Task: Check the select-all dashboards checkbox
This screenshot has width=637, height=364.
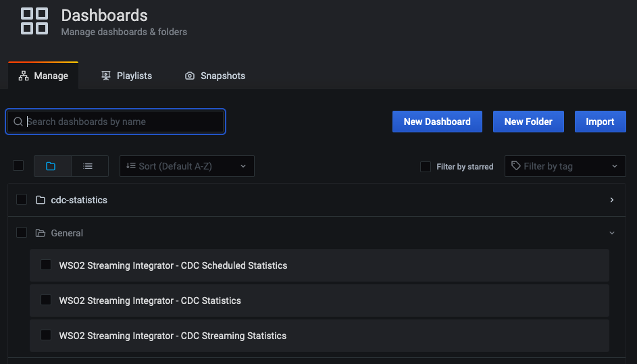Action: [18, 165]
